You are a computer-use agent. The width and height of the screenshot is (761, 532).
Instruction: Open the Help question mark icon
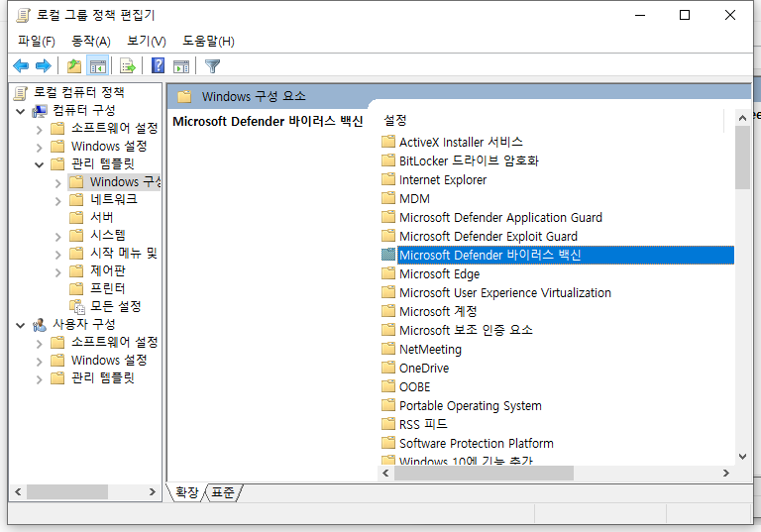(159, 65)
